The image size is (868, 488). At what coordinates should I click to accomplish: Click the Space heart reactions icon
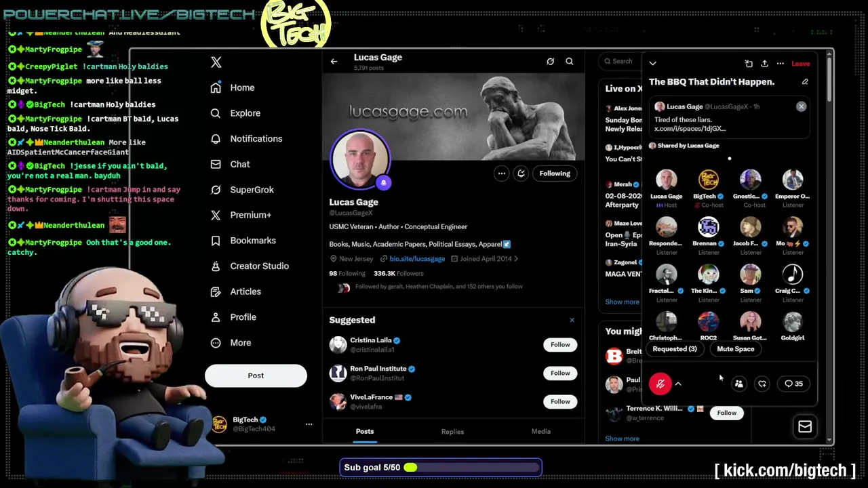coord(762,384)
